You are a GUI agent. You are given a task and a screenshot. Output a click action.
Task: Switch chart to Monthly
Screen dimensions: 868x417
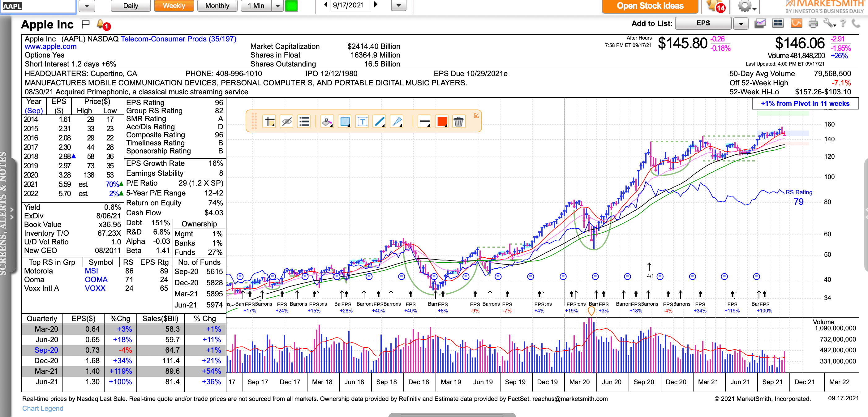pos(217,6)
